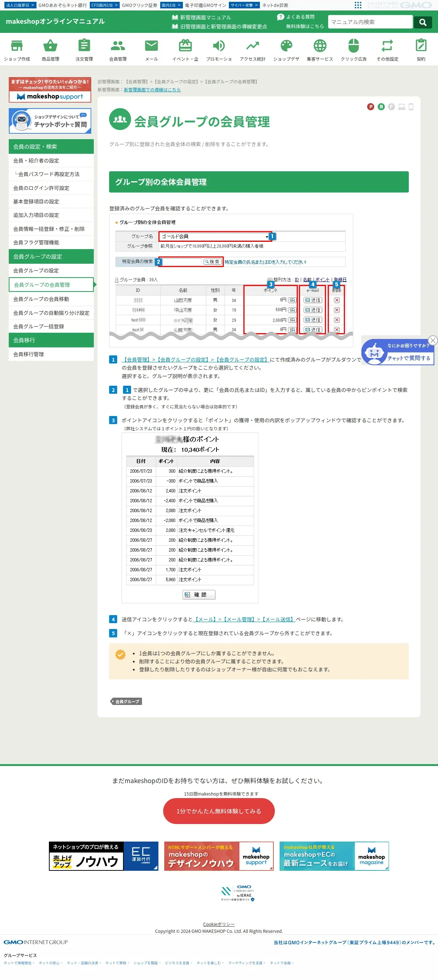The height and width of the screenshot is (980, 438).
Task: Open the 無料体験はこちら link
Action: click(x=305, y=26)
